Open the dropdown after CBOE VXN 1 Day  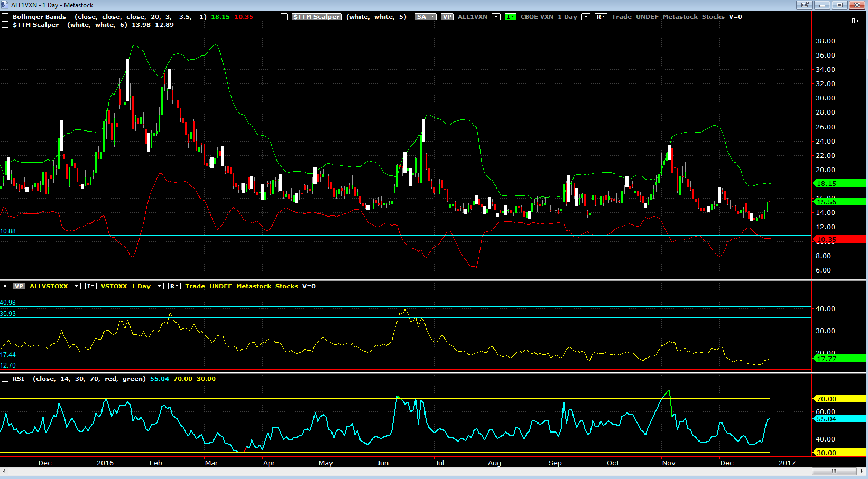(x=586, y=17)
